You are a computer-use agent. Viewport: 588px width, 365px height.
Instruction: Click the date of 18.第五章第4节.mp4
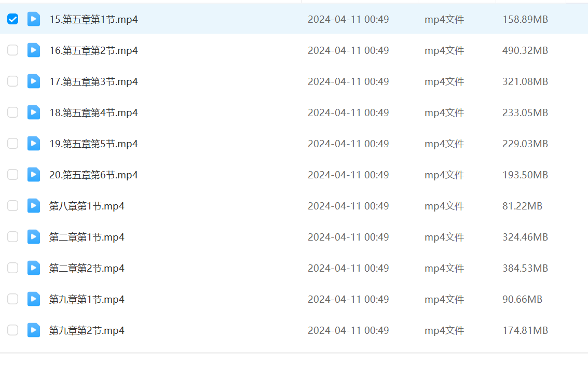[x=348, y=113]
